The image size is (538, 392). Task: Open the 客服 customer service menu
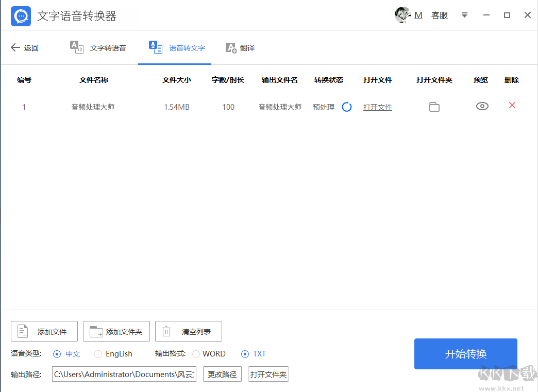[x=440, y=15]
